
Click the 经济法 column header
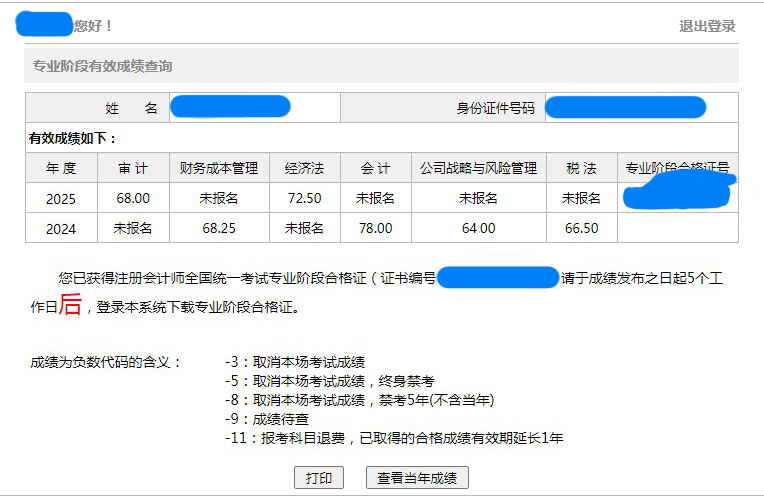(x=304, y=168)
